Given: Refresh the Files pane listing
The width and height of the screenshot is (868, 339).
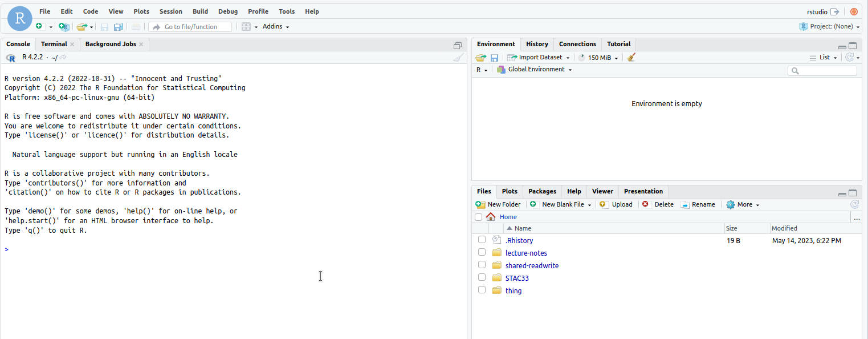Looking at the screenshot, I should point(854,204).
